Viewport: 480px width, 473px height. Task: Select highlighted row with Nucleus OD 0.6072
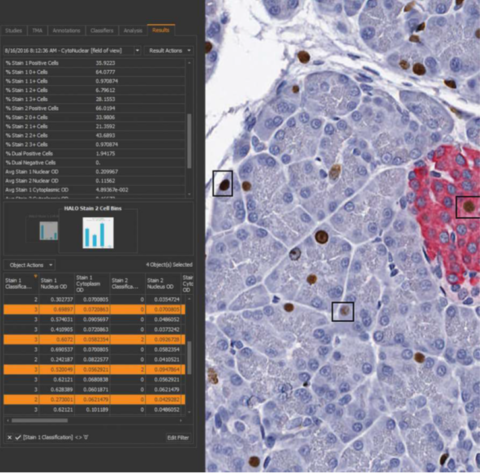pos(94,339)
